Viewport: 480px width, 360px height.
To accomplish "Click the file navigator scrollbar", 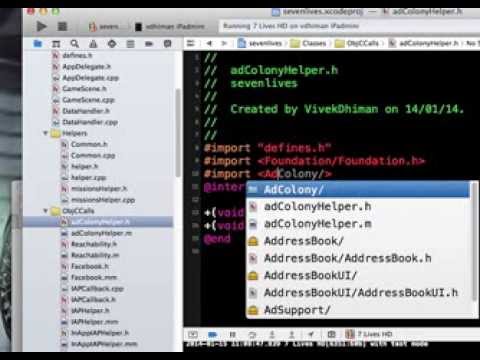I will [x=178, y=133].
